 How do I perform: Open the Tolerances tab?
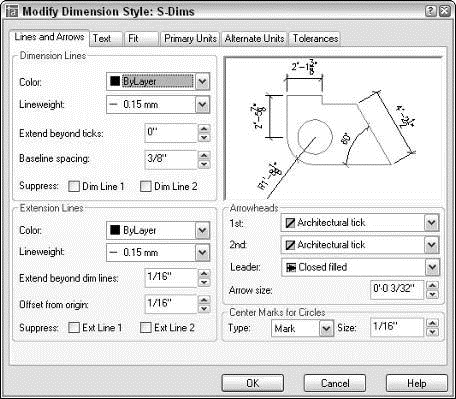(315, 39)
